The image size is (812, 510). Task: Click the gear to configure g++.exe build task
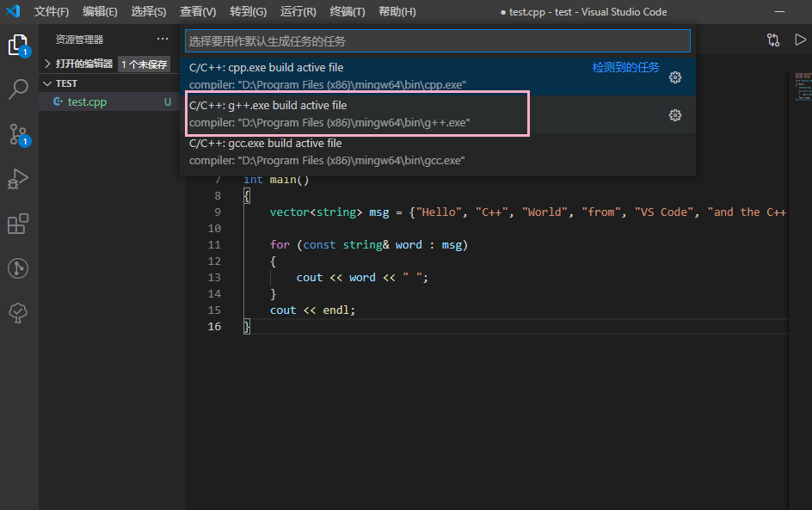pyautogui.click(x=675, y=114)
